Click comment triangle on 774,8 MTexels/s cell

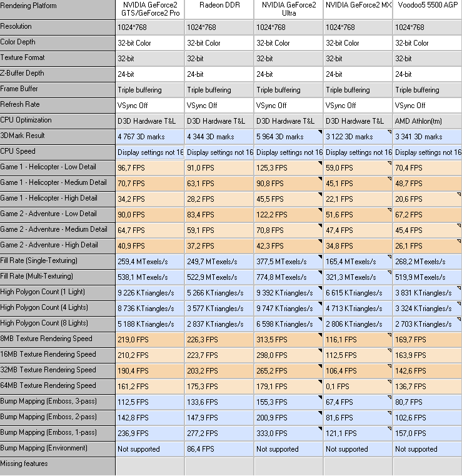[320, 272]
